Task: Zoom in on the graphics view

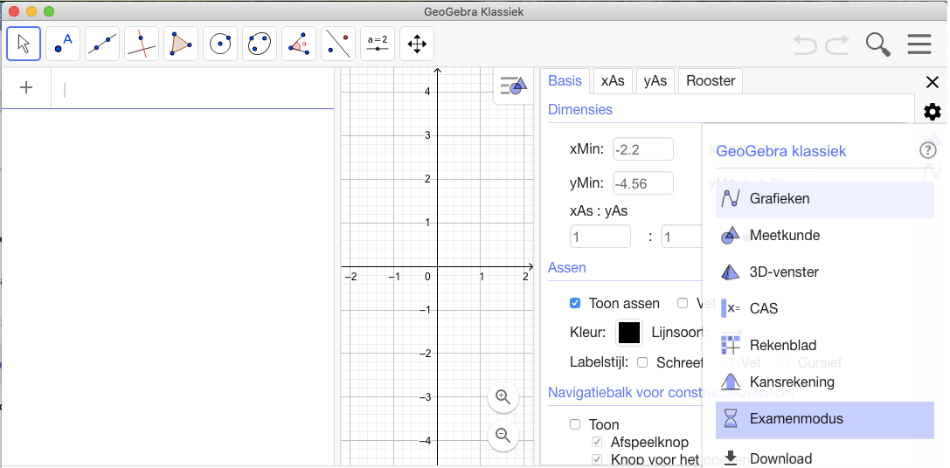Action: point(503,397)
